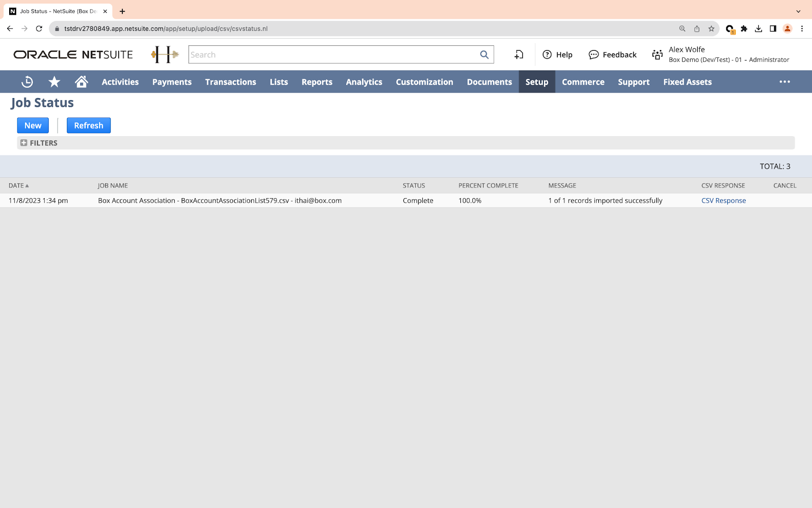Go to the Home house icon
Image resolution: width=812 pixels, height=508 pixels.
[81, 82]
